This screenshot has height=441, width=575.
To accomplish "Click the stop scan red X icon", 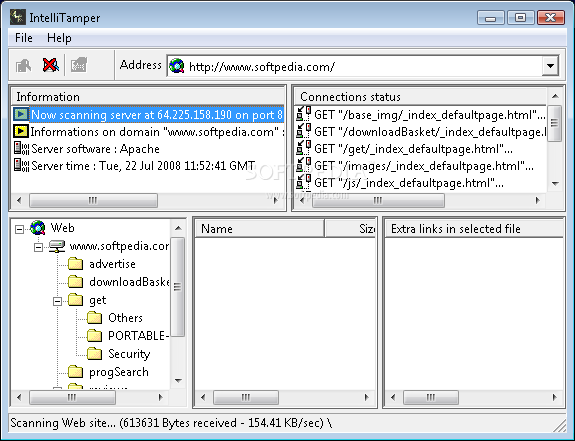I will click(51, 65).
